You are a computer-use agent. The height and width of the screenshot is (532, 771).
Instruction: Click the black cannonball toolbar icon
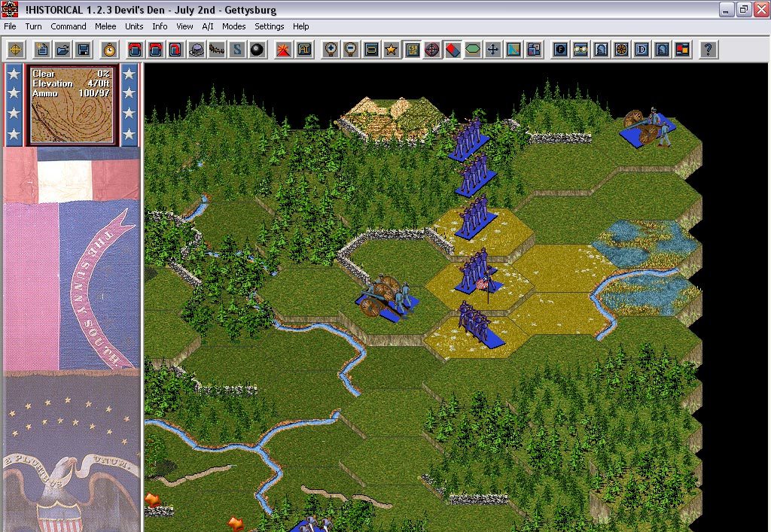coord(258,50)
